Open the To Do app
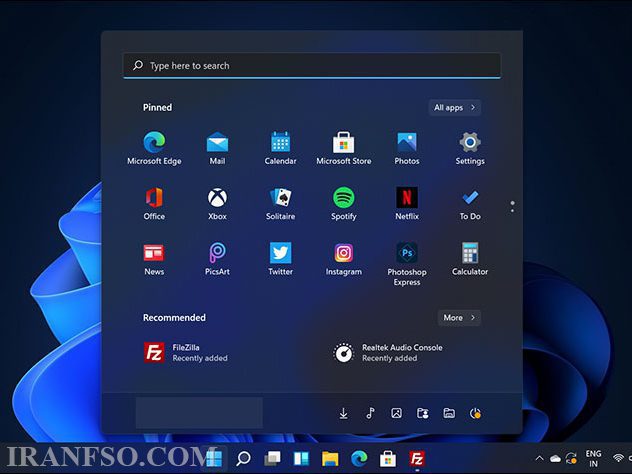The image size is (632, 474). coord(470,203)
